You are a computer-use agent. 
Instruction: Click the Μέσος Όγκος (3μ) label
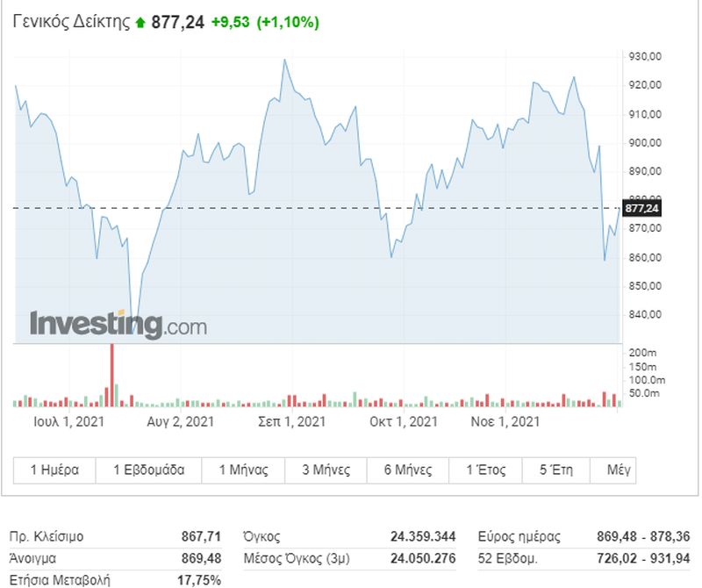(x=297, y=558)
